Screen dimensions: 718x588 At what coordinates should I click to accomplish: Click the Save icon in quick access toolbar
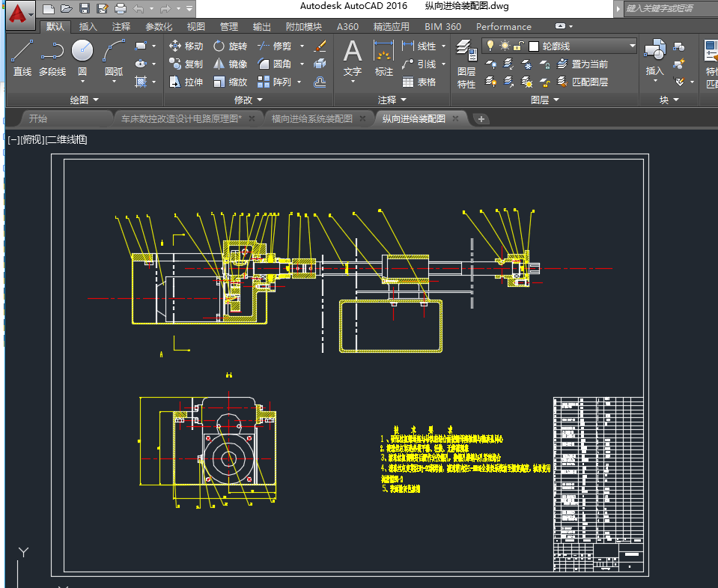pos(85,9)
